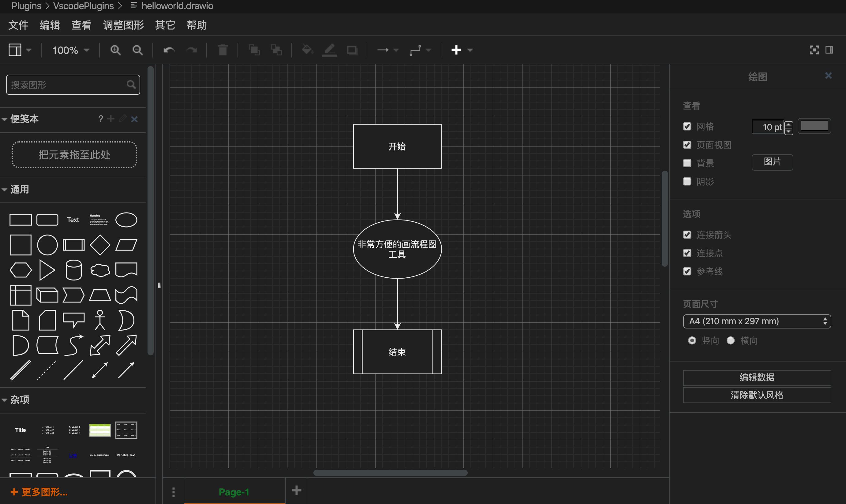Click the undo arrow icon
Viewport: 846px width, 504px height.
[169, 50]
